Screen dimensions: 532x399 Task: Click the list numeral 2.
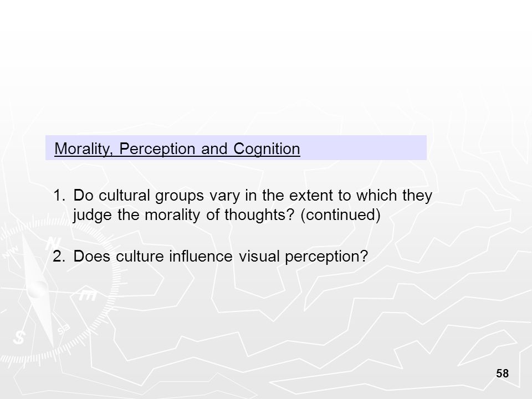[59, 256]
